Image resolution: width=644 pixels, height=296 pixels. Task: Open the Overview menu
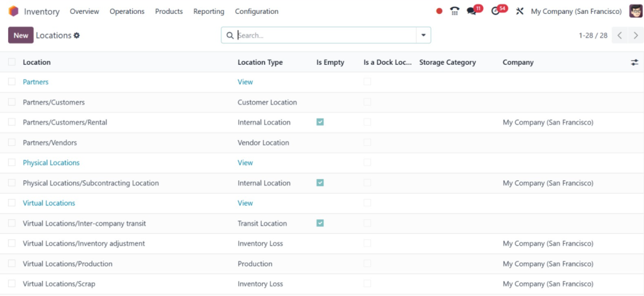tap(84, 11)
